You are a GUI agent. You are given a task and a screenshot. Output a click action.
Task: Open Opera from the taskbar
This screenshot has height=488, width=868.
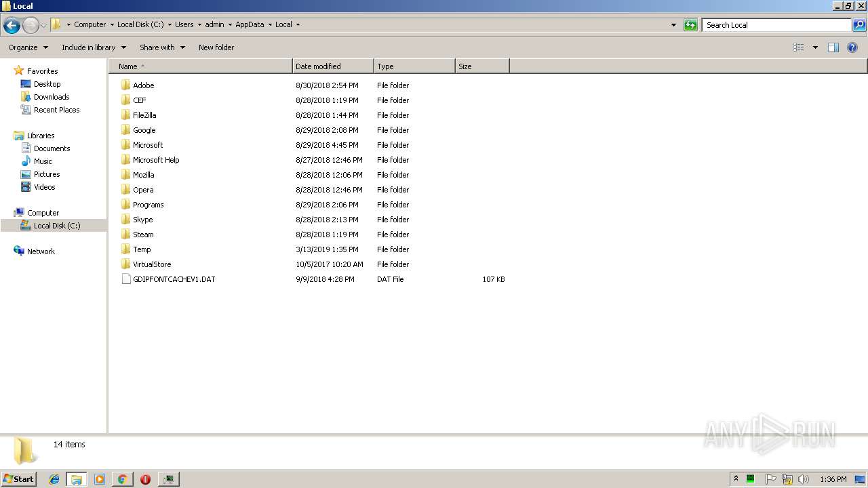(x=145, y=479)
